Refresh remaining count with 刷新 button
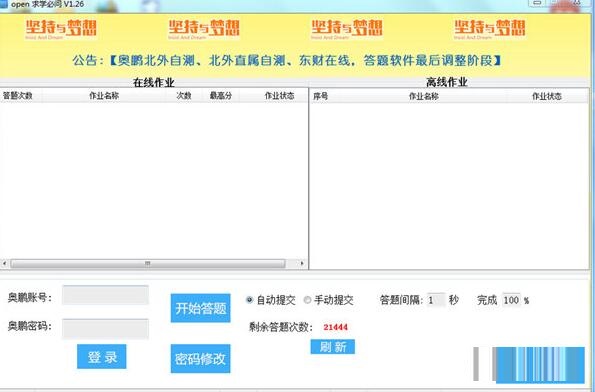Image resolution: width=595 pixels, height=392 pixels. [333, 346]
